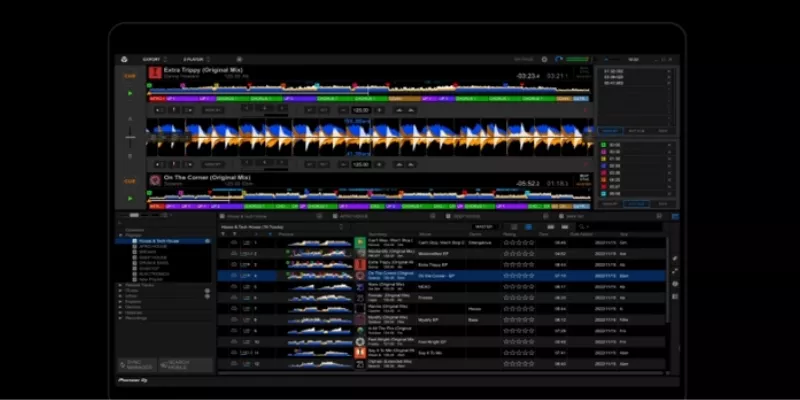The width and height of the screenshot is (800, 400).
Task: Select the New Playlist item in tree
Action: (151, 280)
